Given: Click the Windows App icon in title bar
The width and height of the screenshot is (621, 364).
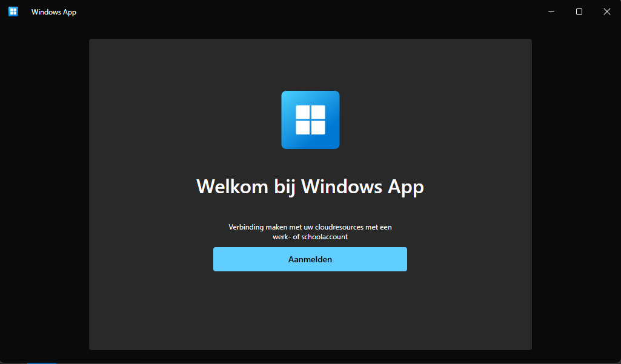Looking at the screenshot, I should (13, 12).
